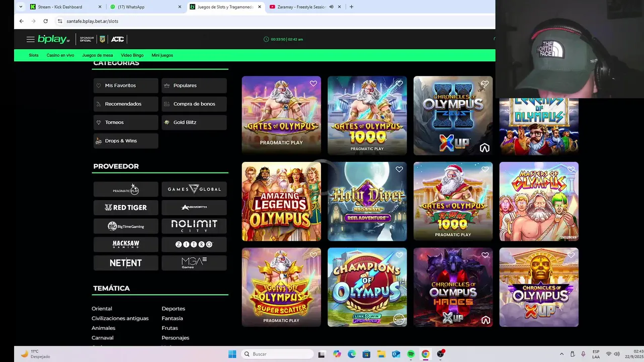Choose the Animales theme
This screenshot has width=644, height=362.
click(x=104, y=328)
